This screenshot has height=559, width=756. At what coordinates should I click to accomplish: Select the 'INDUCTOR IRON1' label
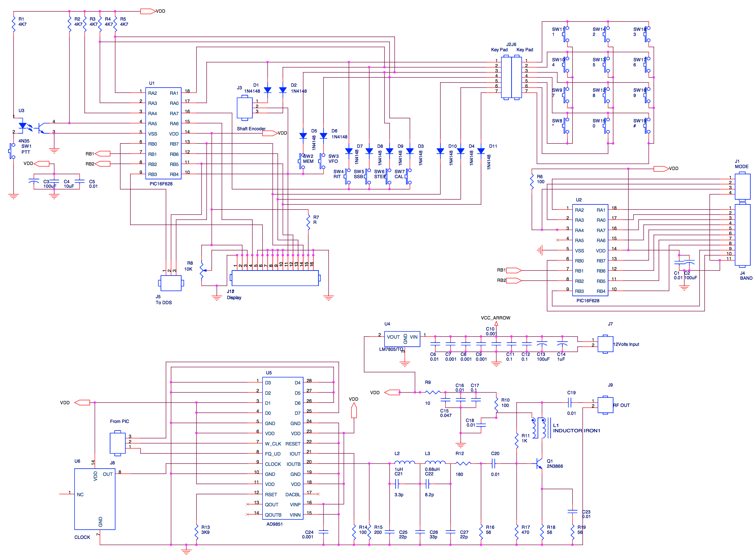(x=576, y=431)
